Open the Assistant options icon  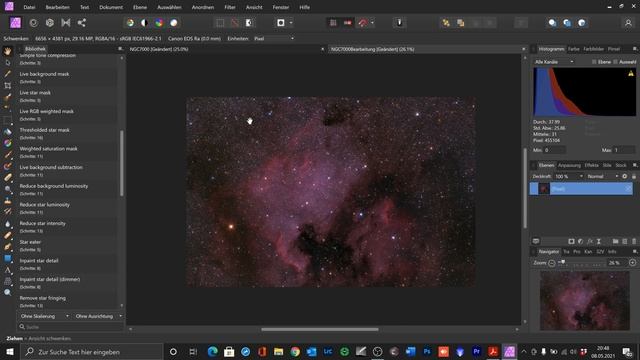pyautogui.click(x=400, y=23)
